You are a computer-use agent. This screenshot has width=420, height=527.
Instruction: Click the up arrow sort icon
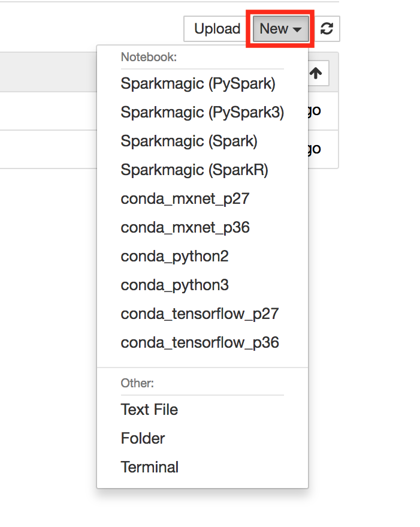click(x=316, y=73)
